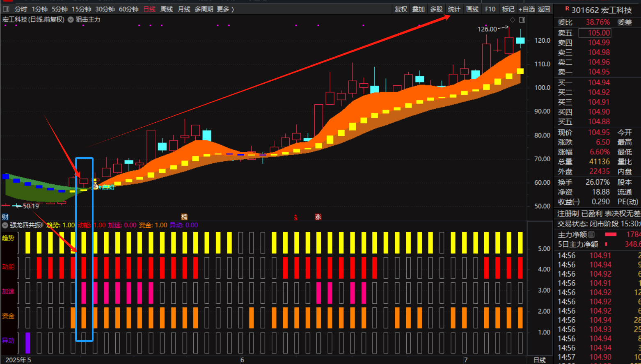Click the 涨 limit-up marker icon
Screen dimensions: 641x364
318,217
